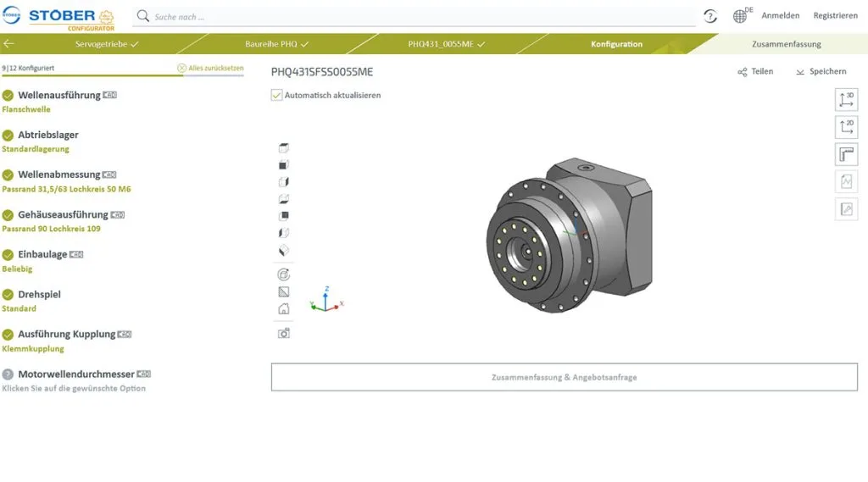Select the fourth view-cube icon with dark bottom

(x=283, y=199)
